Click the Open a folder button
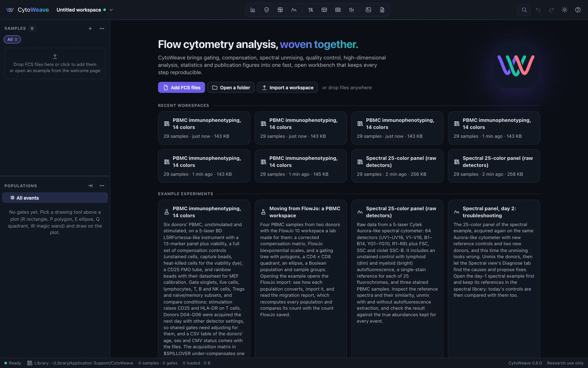This screenshot has width=588, height=368. (231, 87)
